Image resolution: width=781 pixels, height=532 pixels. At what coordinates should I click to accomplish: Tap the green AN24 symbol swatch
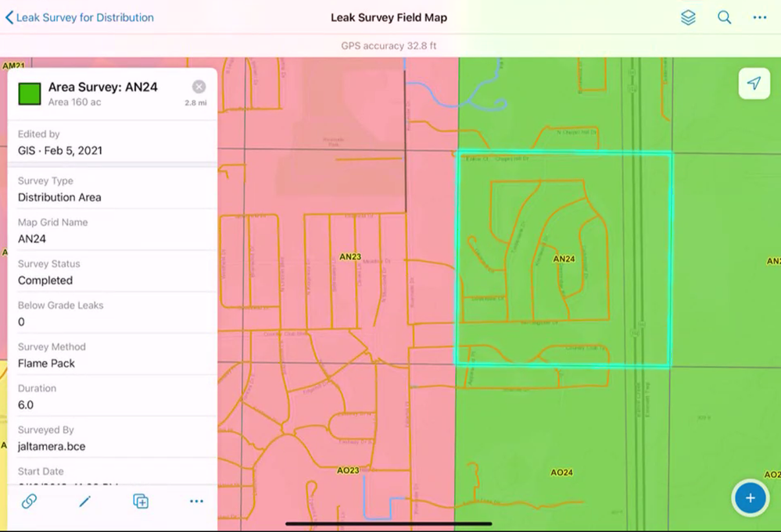[x=30, y=94]
